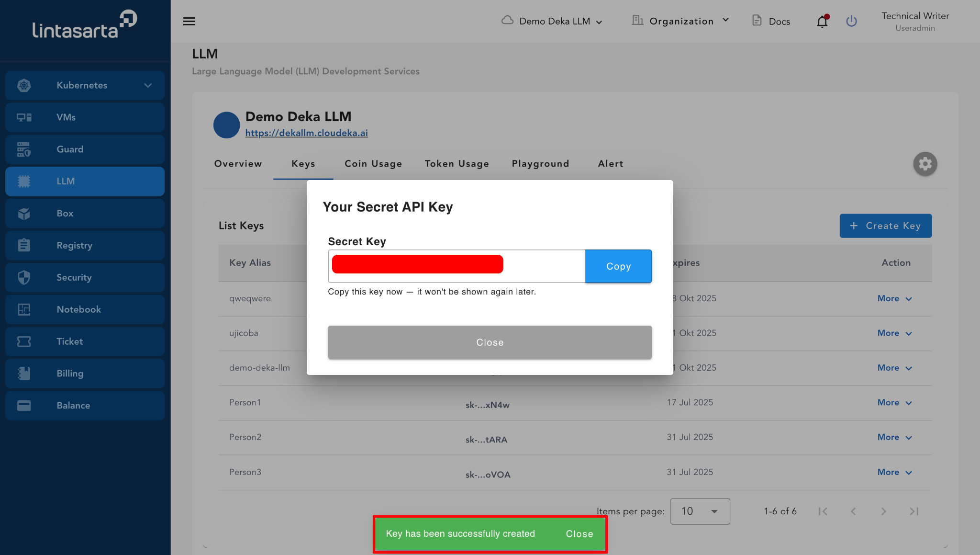Copy the secret API key
The height and width of the screenshot is (555, 980).
[x=618, y=266]
